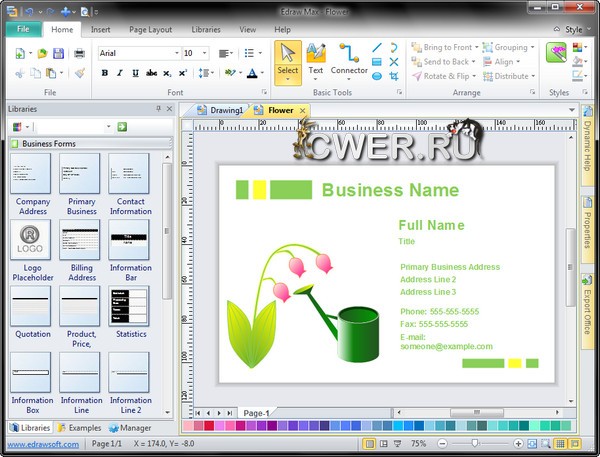Viewport: 600px width, 457px height.
Task: Click the green go arrow beside library search
Action: point(122,127)
